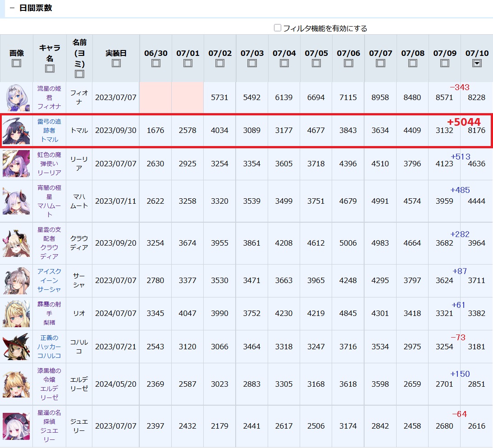Open the sort box under キャラ名 header
The image size is (493, 448).
50,69
